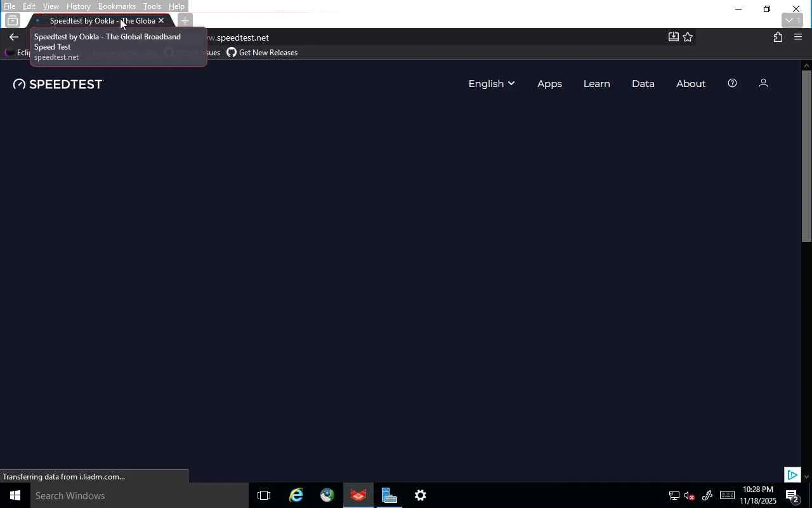This screenshot has width=812, height=508.
Task: Open the browser hamburger application menu
Action: coord(798,37)
